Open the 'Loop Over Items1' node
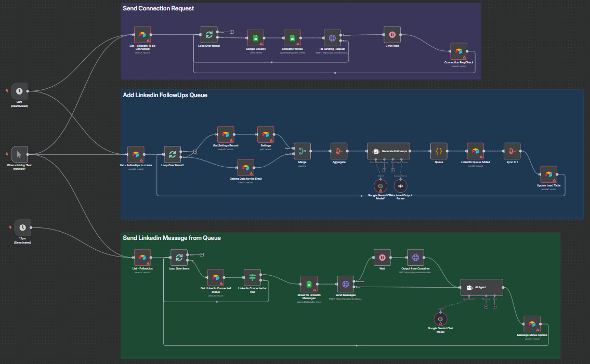This screenshot has height=364, width=590. point(209,35)
